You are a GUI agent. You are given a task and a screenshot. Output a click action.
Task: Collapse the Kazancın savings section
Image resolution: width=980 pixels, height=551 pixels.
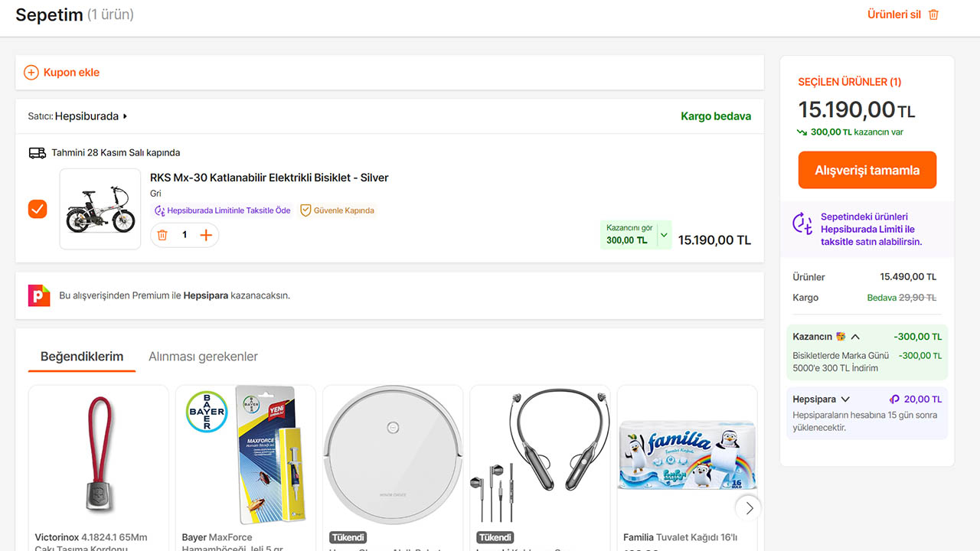pyautogui.click(x=855, y=337)
